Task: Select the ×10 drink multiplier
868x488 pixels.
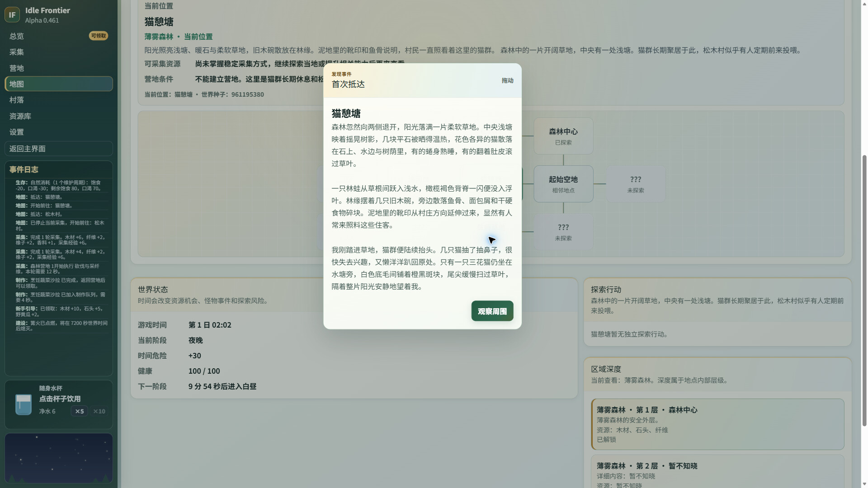Action: point(99,411)
